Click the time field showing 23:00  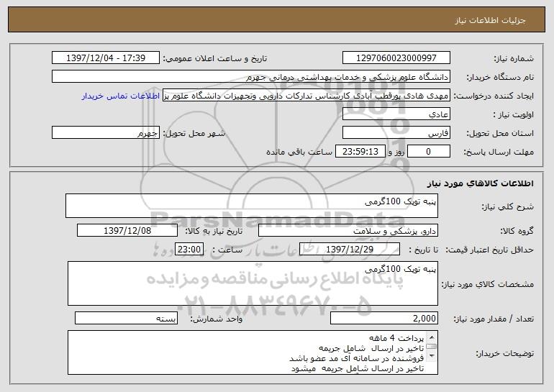click(x=189, y=249)
